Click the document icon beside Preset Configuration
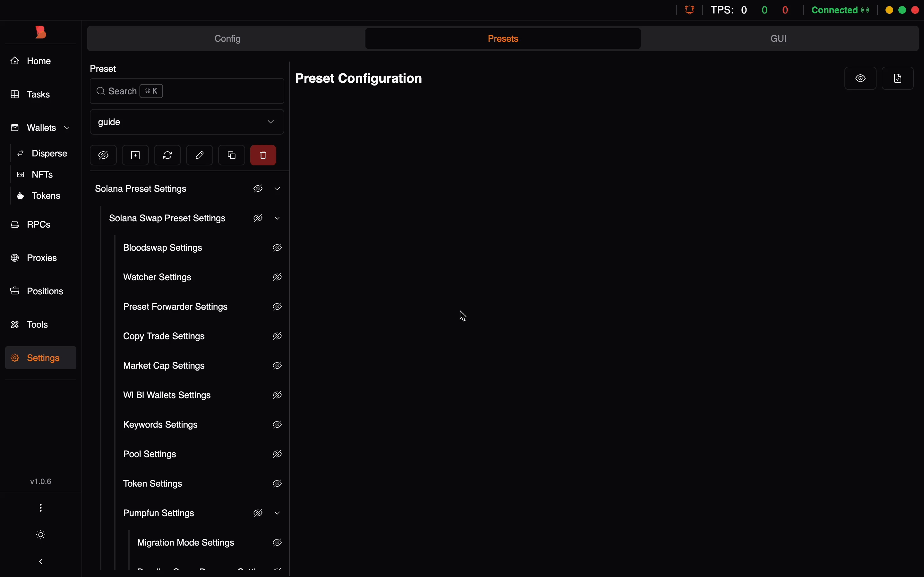Viewport: 924px width, 577px height. point(898,79)
